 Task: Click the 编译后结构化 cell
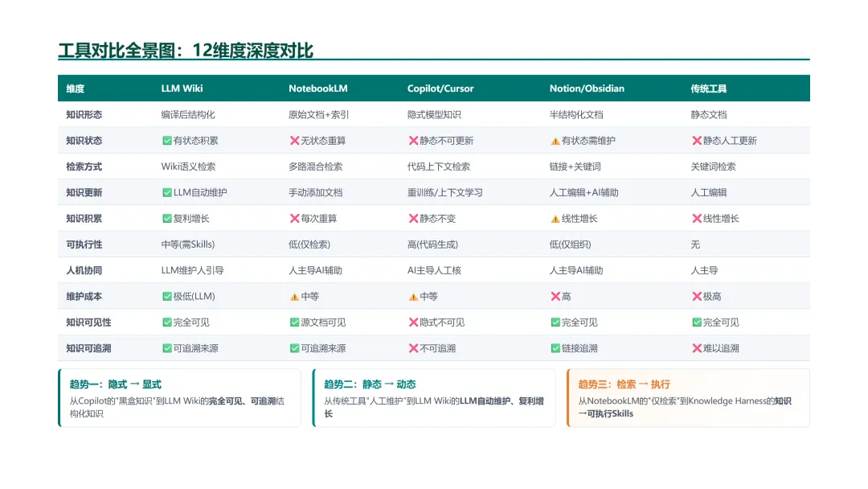[188, 115]
